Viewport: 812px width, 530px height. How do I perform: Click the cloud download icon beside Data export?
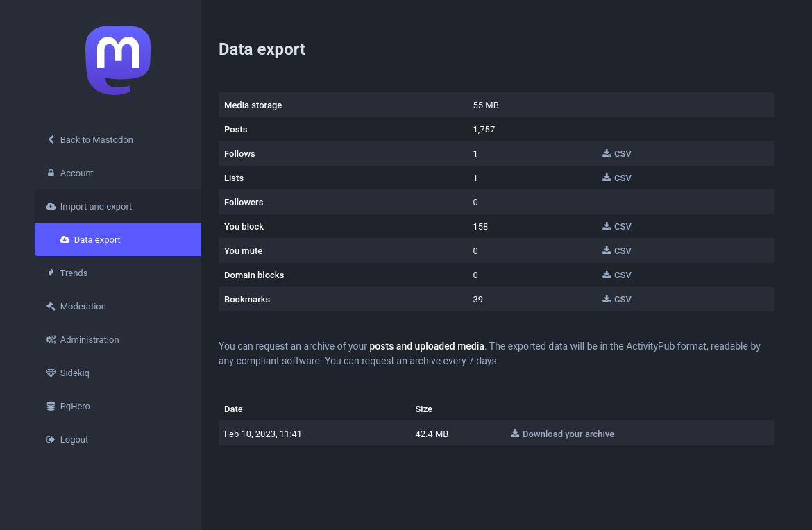point(65,239)
